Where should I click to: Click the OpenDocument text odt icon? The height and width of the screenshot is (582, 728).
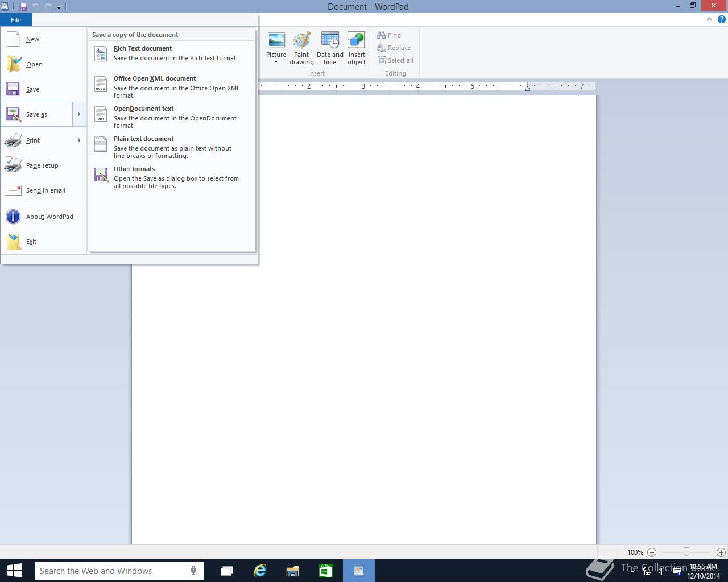coord(101,114)
